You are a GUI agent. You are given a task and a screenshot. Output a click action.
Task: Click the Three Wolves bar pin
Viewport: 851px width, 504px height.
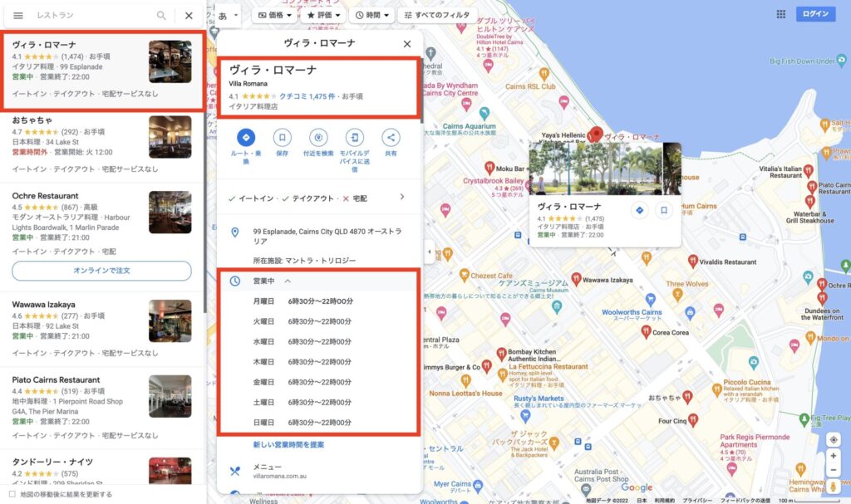click(676, 294)
